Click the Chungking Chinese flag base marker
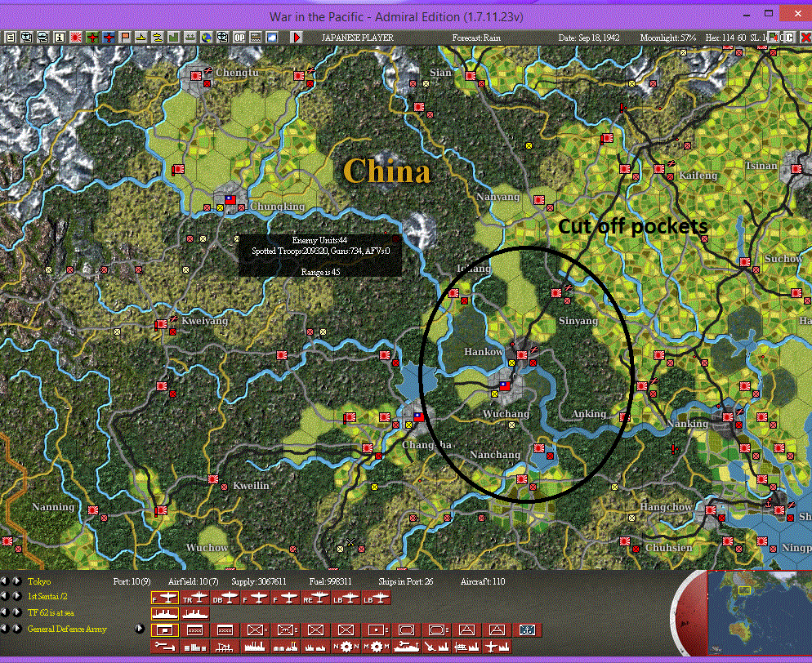 click(x=230, y=199)
